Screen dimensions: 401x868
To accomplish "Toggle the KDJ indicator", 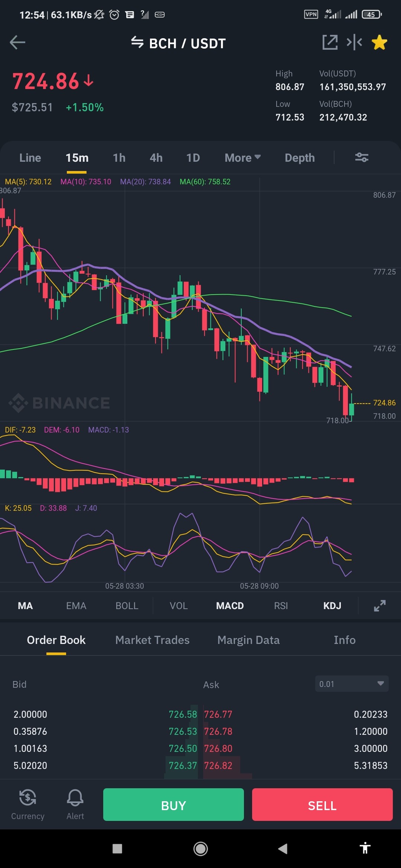I will [x=332, y=606].
